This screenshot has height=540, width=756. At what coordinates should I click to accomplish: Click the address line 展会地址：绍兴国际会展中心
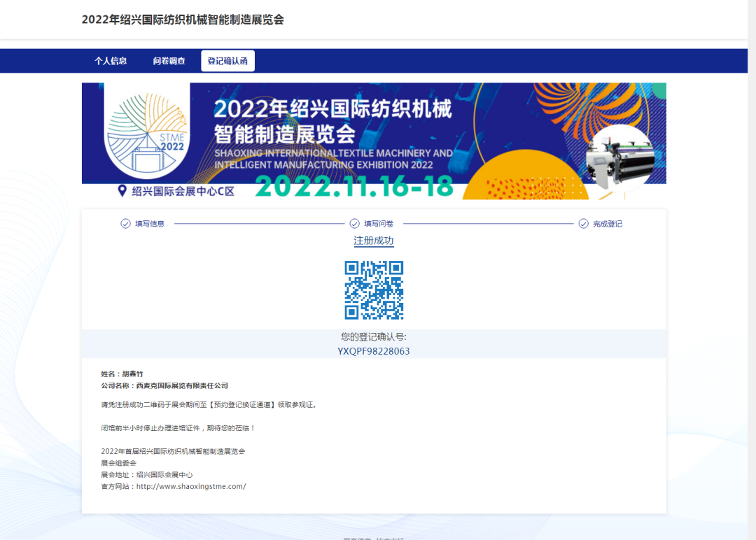(146, 475)
